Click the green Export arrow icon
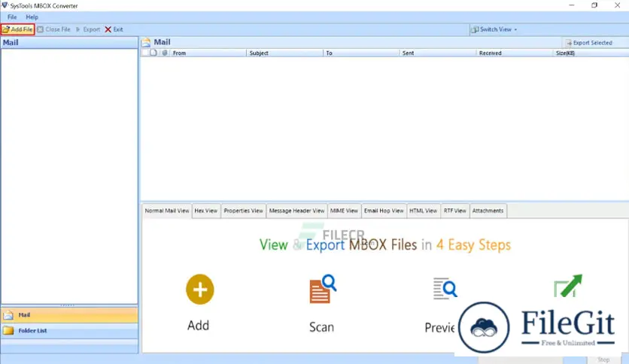This screenshot has height=364, width=629. (x=567, y=286)
